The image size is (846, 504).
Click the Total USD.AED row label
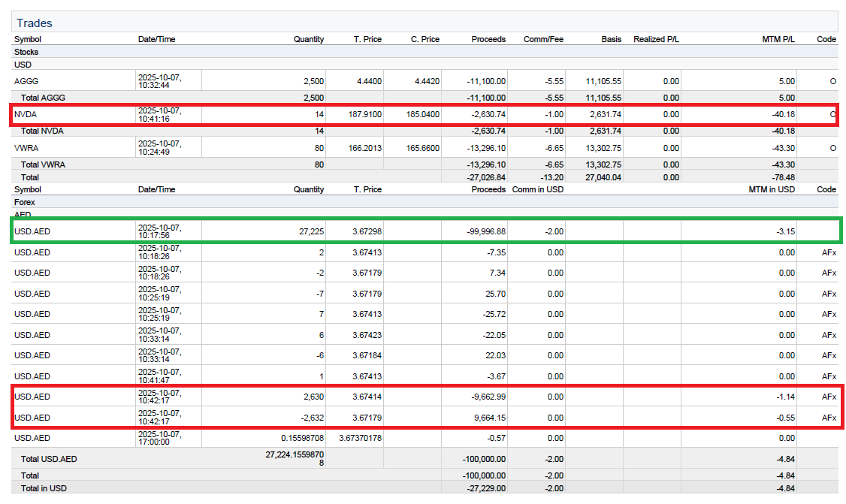point(49,459)
